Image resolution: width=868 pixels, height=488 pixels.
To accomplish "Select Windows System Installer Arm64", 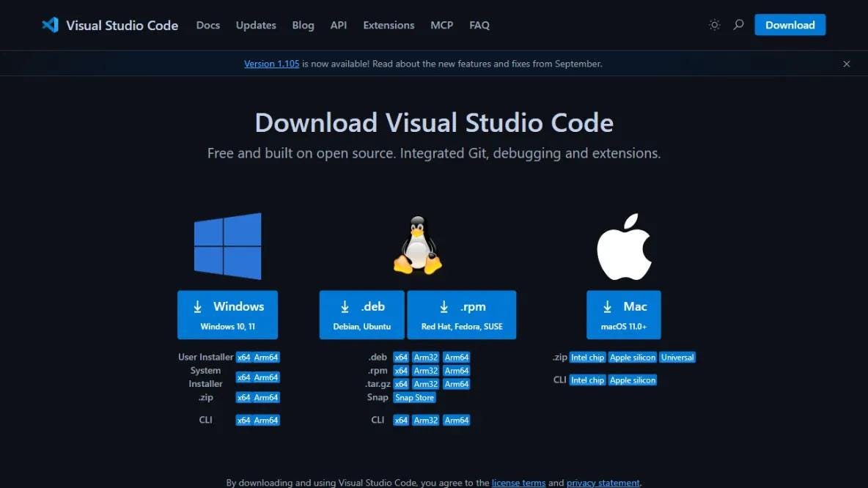I will [x=265, y=377].
